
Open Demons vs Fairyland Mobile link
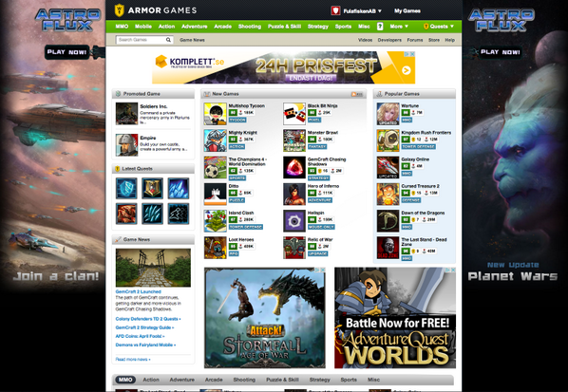point(145,345)
